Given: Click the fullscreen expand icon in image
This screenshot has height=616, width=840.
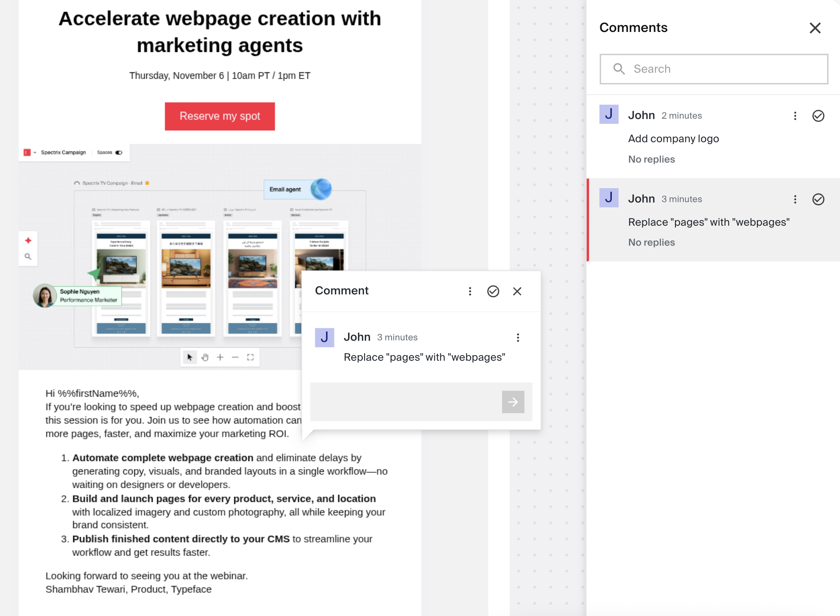Looking at the screenshot, I should 251,357.
